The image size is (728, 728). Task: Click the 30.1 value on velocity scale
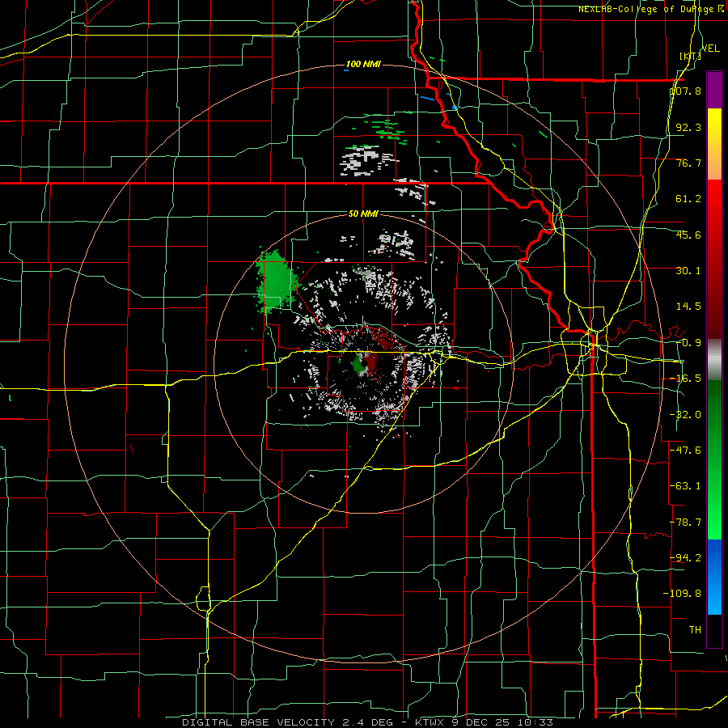click(688, 271)
